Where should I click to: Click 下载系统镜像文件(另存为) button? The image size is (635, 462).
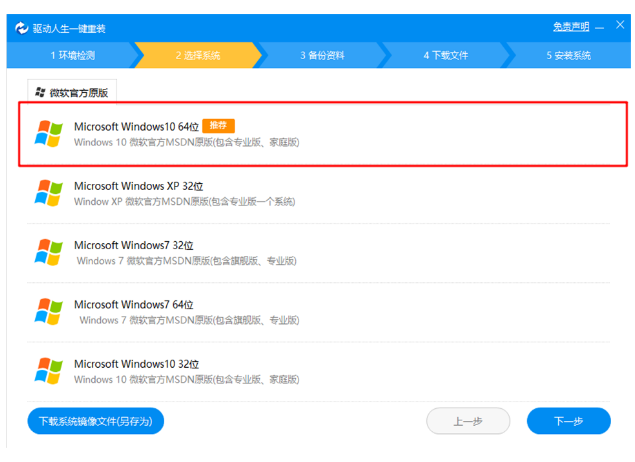tap(95, 422)
